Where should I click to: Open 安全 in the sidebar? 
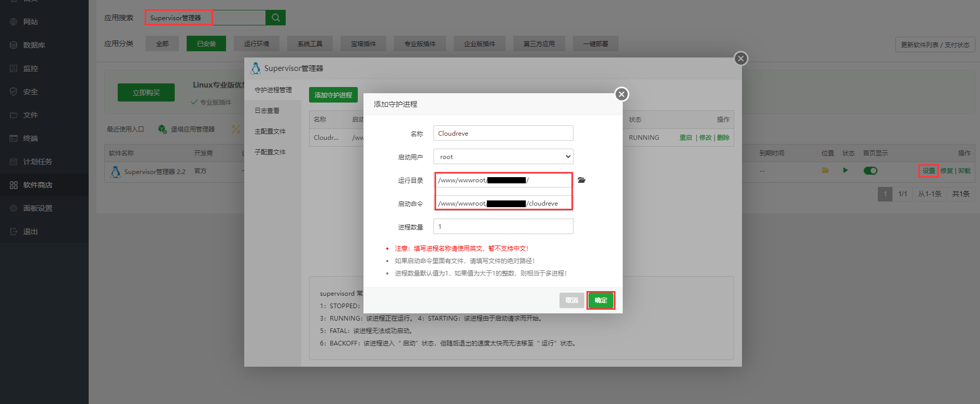(x=44, y=92)
